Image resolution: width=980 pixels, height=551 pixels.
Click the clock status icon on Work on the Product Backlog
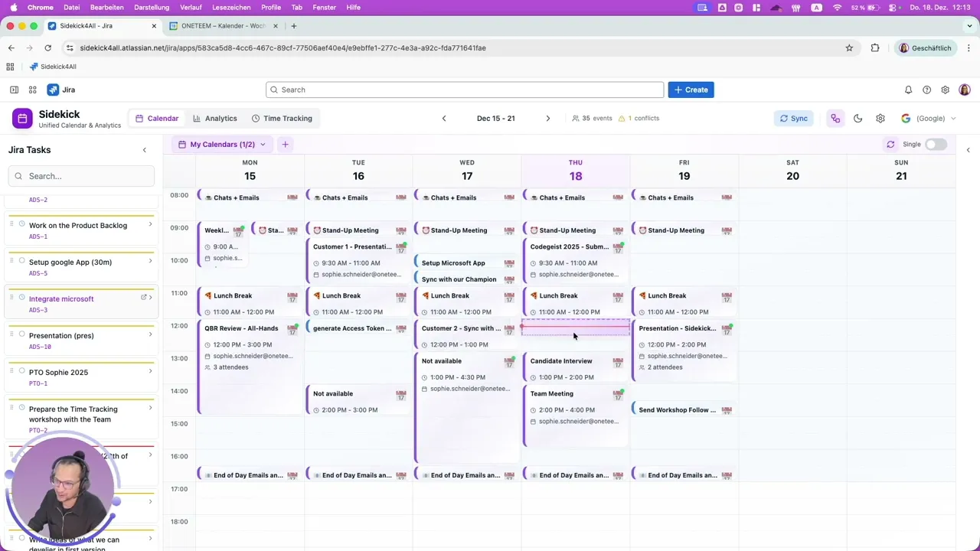point(21,224)
